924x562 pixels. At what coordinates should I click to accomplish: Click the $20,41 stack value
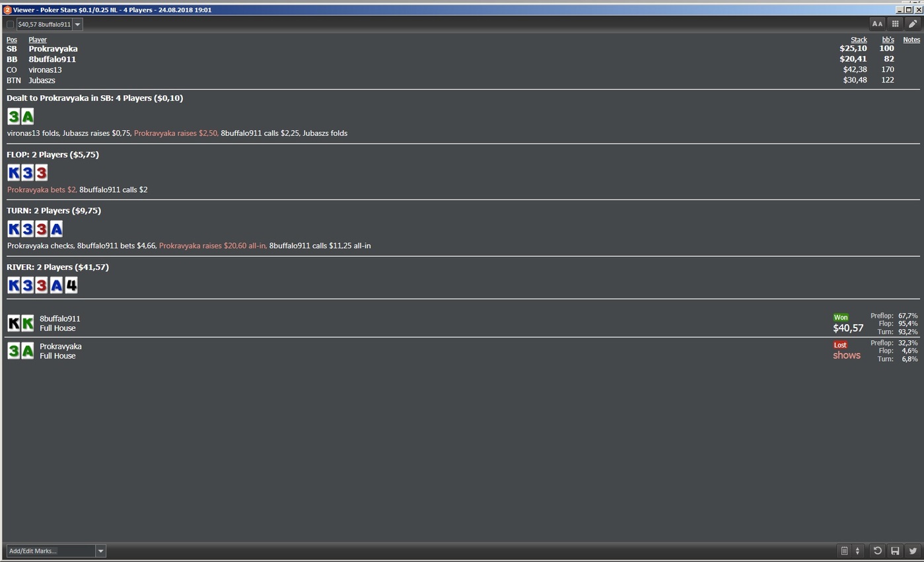[853, 59]
